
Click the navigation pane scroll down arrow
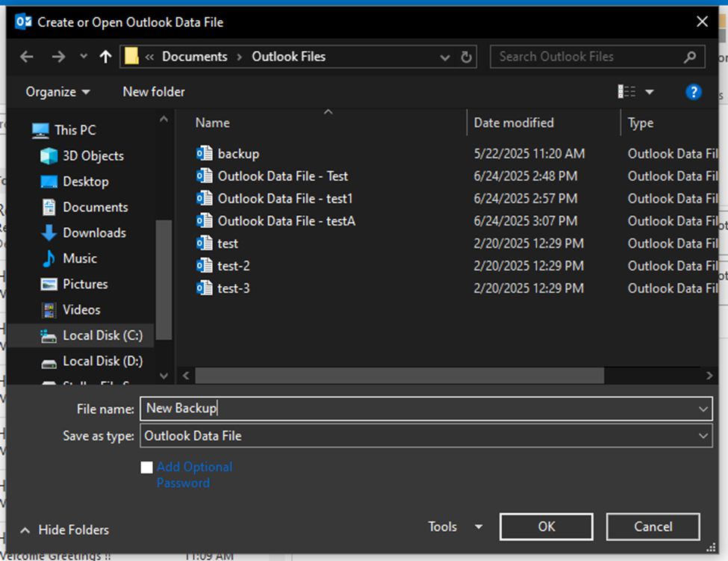click(164, 375)
